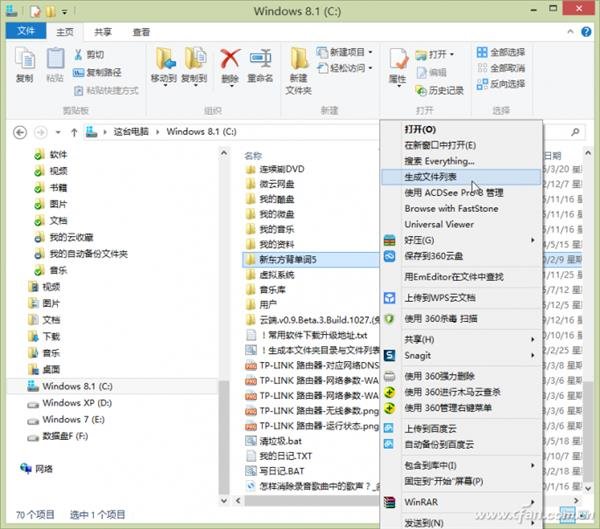The width and height of the screenshot is (600, 529).
Task: Collapse the ribbon with the chevron arrow
Action: coord(570,31)
